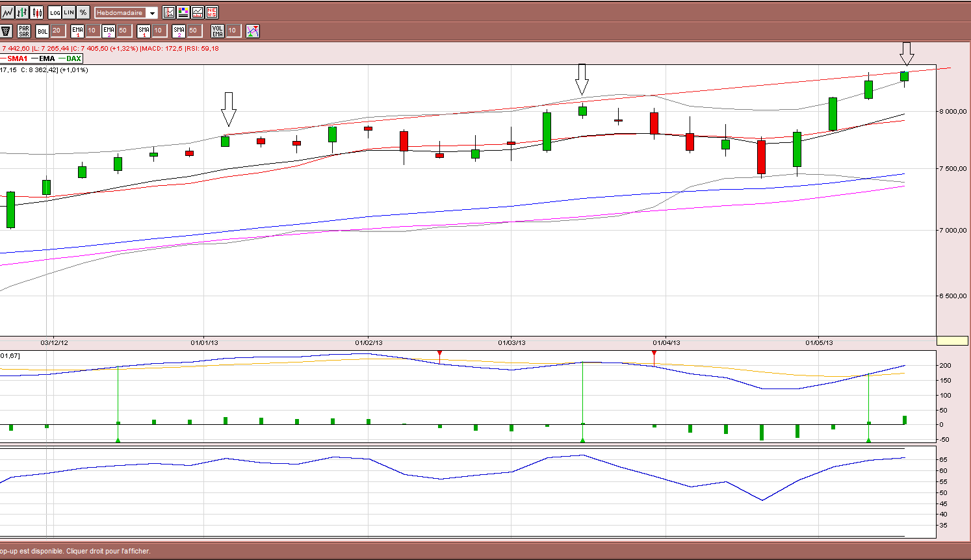Edit the VOL EMA period field

[233, 31]
